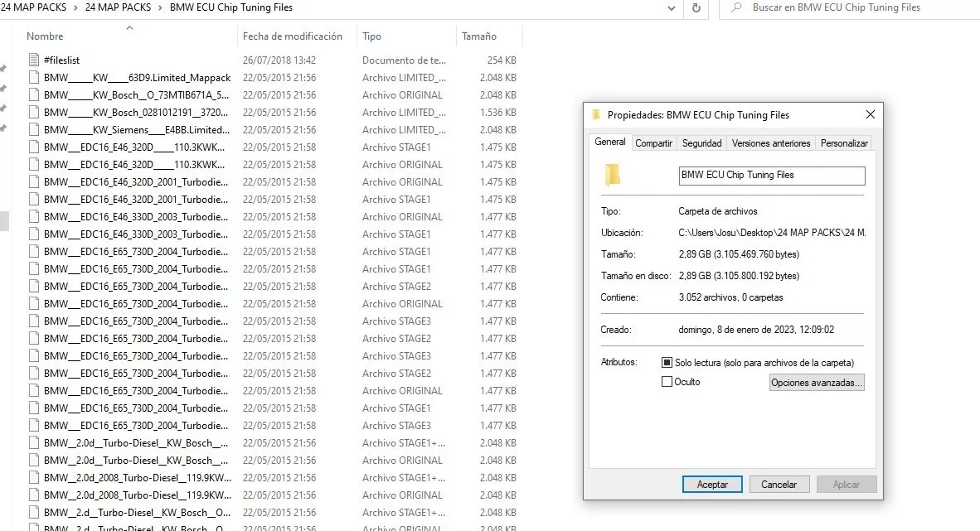Select the icon of the E46_320D_2001_Turbodie ORIGINAL file
Screen dimensions: 980x531
(x=34, y=182)
